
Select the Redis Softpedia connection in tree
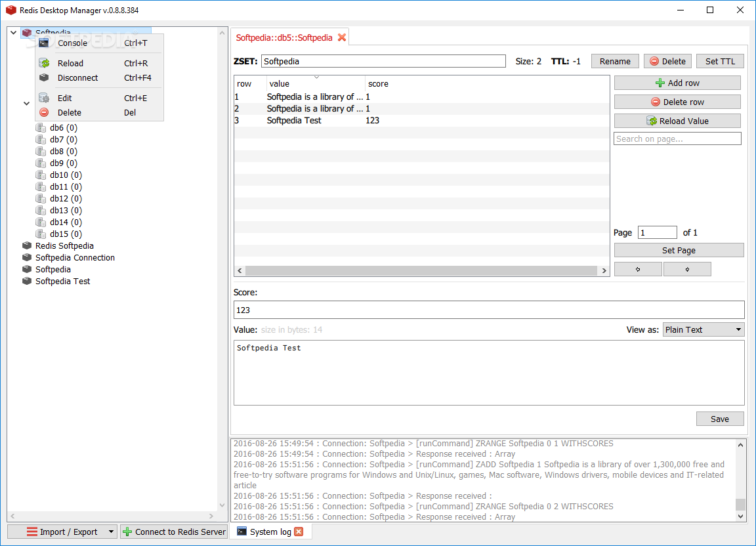click(x=64, y=245)
